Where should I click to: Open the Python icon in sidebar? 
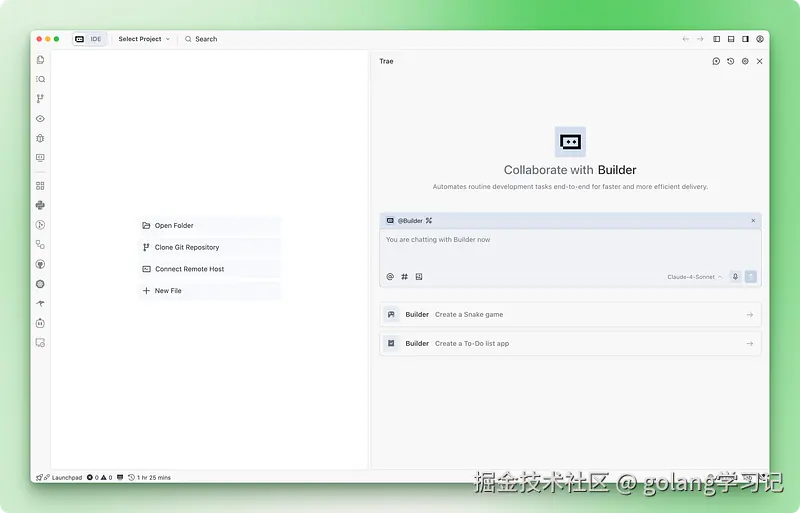pyautogui.click(x=40, y=205)
